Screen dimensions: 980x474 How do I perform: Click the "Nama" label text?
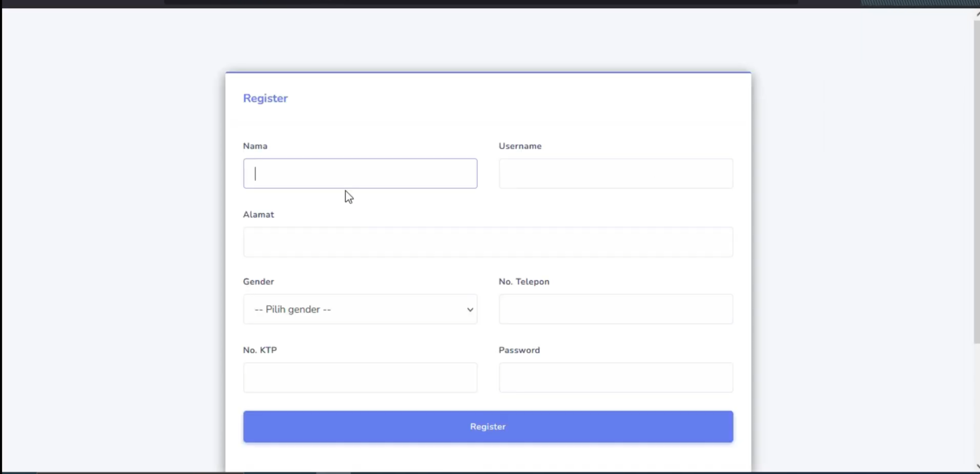(255, 146)
